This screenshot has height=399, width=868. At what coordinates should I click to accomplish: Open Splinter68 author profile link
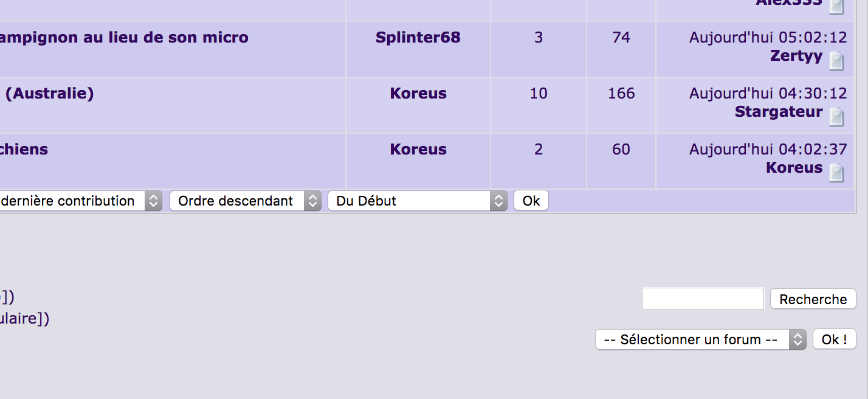[418, 38]
